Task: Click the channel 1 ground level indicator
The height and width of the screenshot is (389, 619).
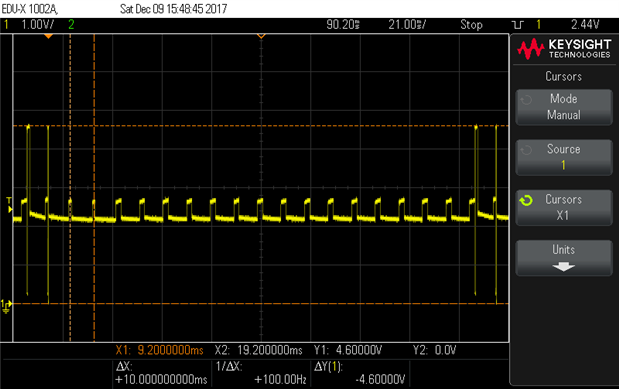Action: (6, 306)
